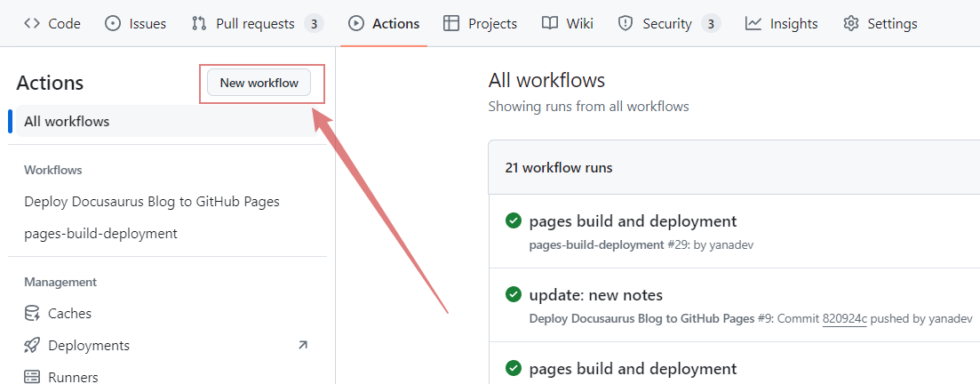Viewport: 980px width, 384px height.
Task: Open the Code tab
Action: [52, 24]
